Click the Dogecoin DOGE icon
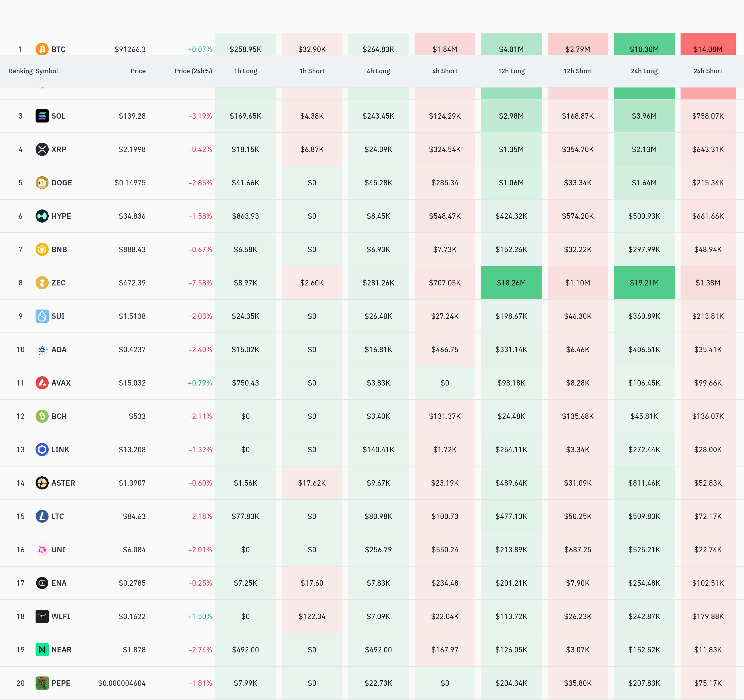Image resolution: width=744 pixels, height=700 pixels. click(42, 183)
